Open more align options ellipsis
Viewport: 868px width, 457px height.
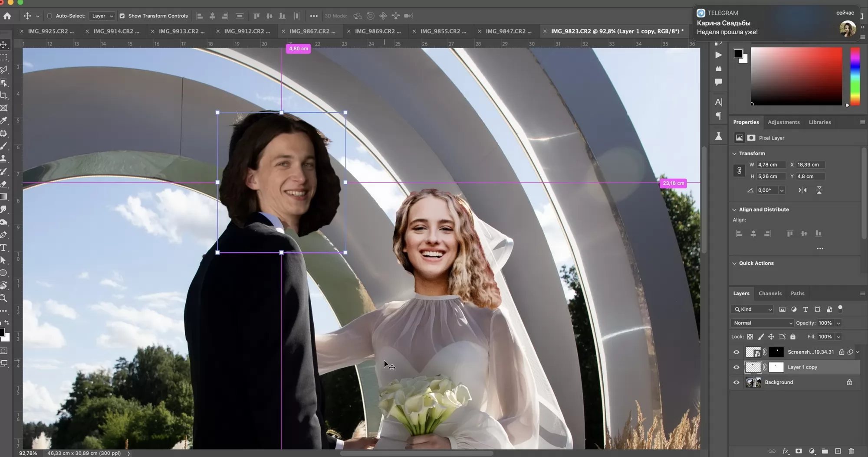click(x=314, y=16)
